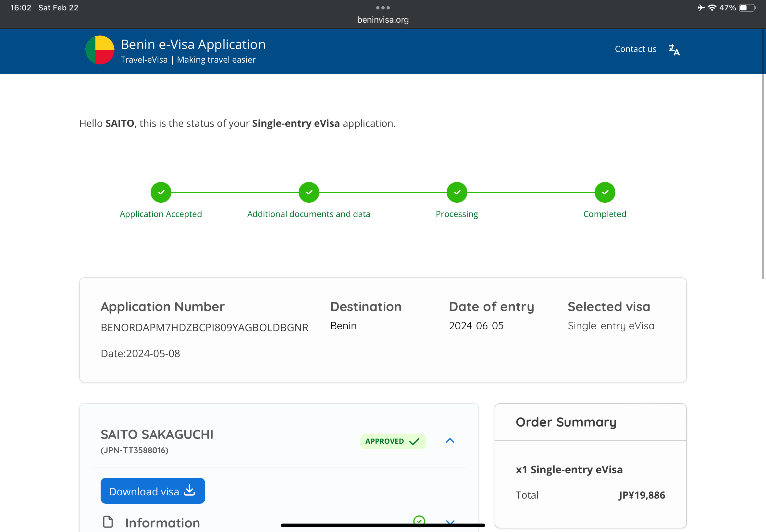Click the Benin e-Visa Application title
The width and height of the screenshot is (766, 532).
point(193,44)
